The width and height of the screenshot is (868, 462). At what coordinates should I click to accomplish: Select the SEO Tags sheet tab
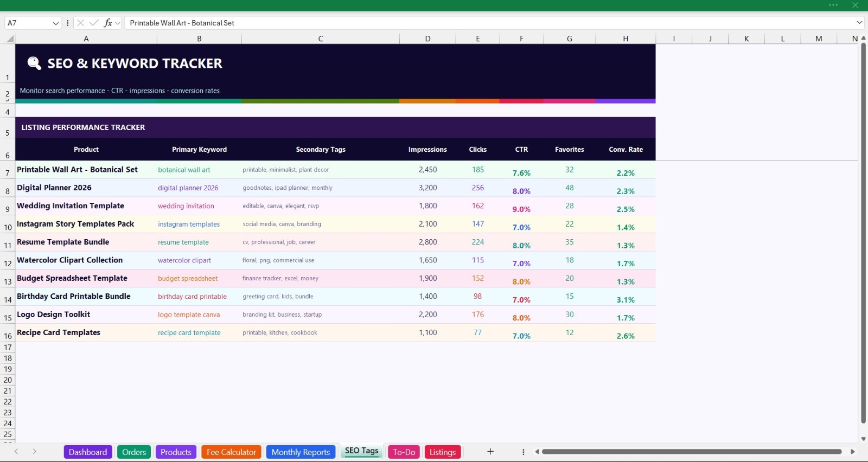point(362,451)
